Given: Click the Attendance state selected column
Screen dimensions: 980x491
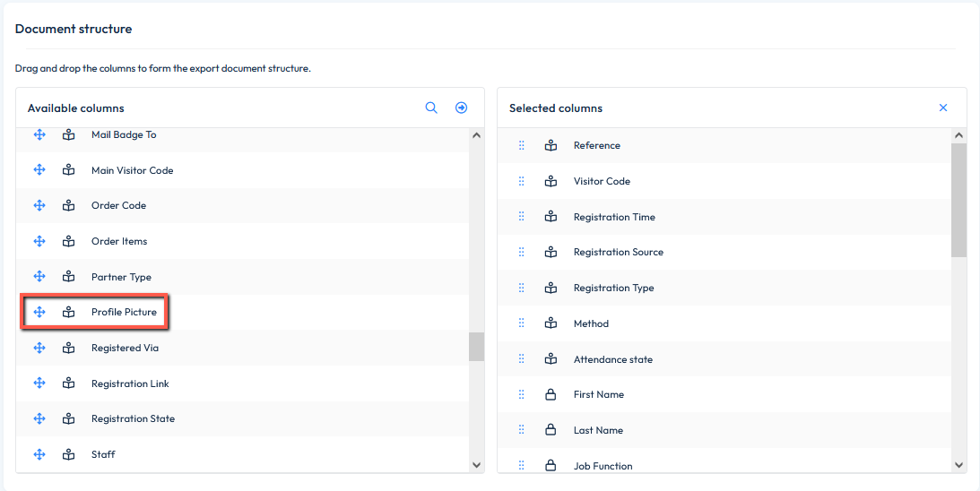Looking at the screenshot, I should [x=724, y=359].
